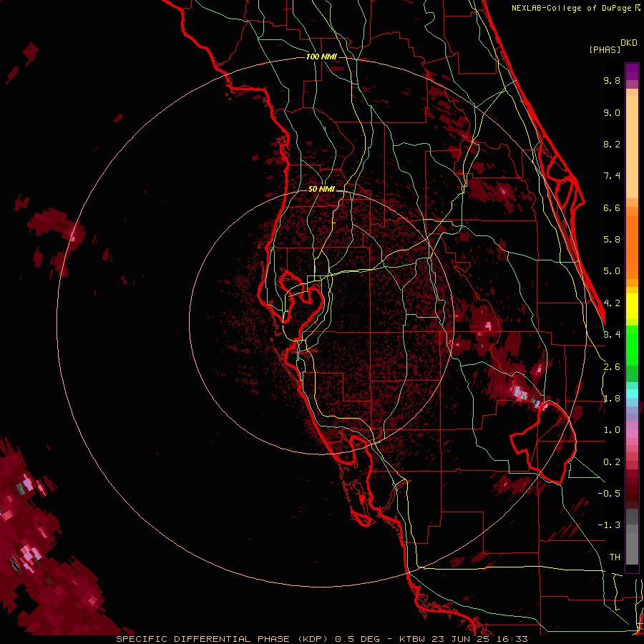Click the -1.3 value on color scale
The height and width of the screenshot is (644, 644).
pyautogui.click(x=609, y=525)
